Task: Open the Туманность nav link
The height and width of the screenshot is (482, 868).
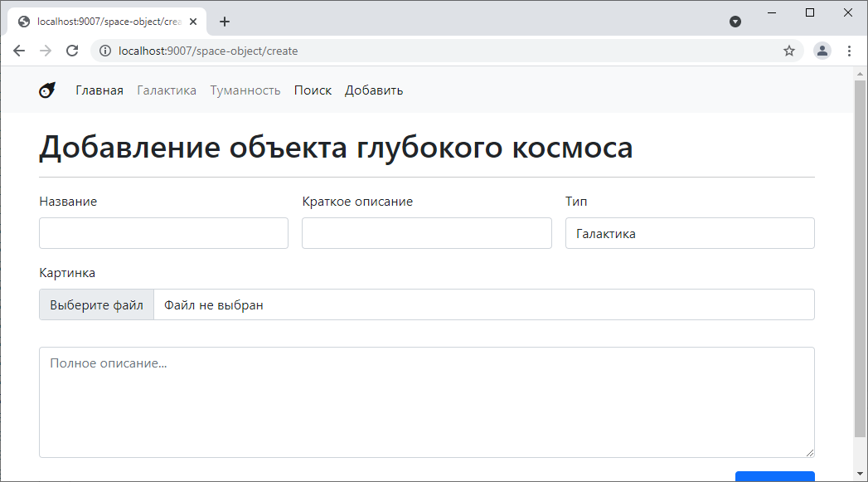Action: (245, 90)
